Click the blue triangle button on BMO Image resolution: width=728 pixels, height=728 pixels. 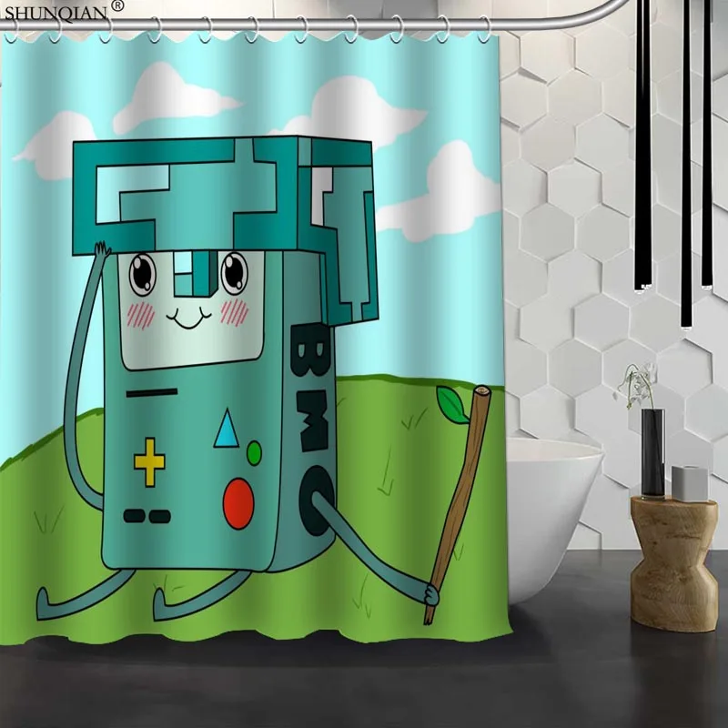click(226, 428)
